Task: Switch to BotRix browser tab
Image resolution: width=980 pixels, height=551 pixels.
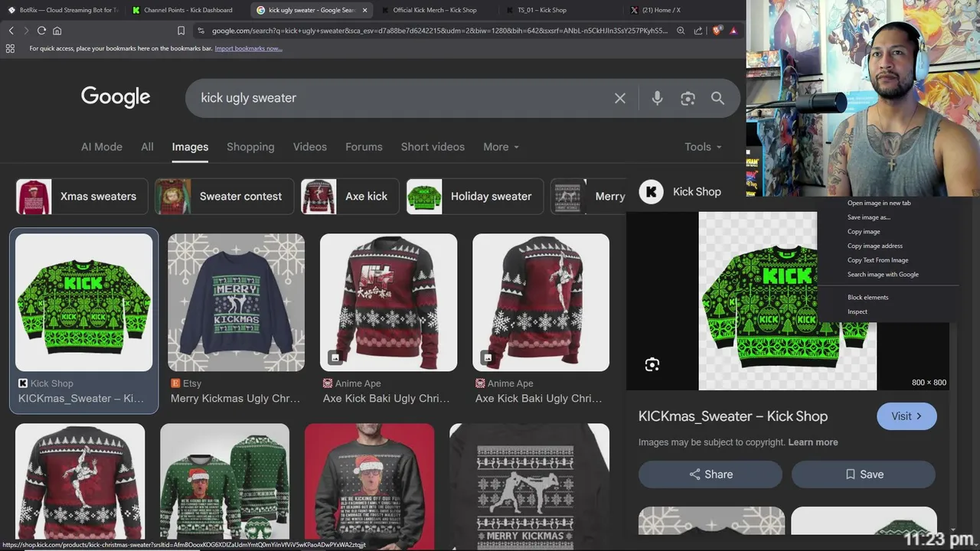Action: click(63, 10)
